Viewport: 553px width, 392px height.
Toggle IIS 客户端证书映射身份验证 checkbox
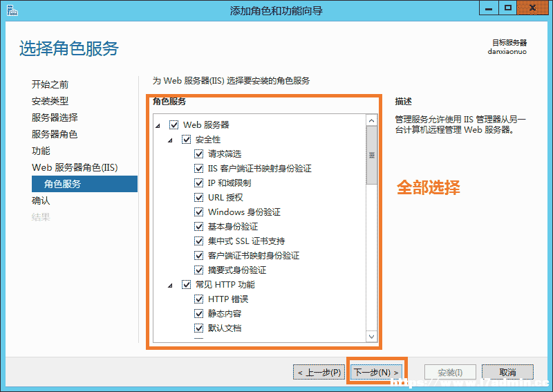coord(198,168)
